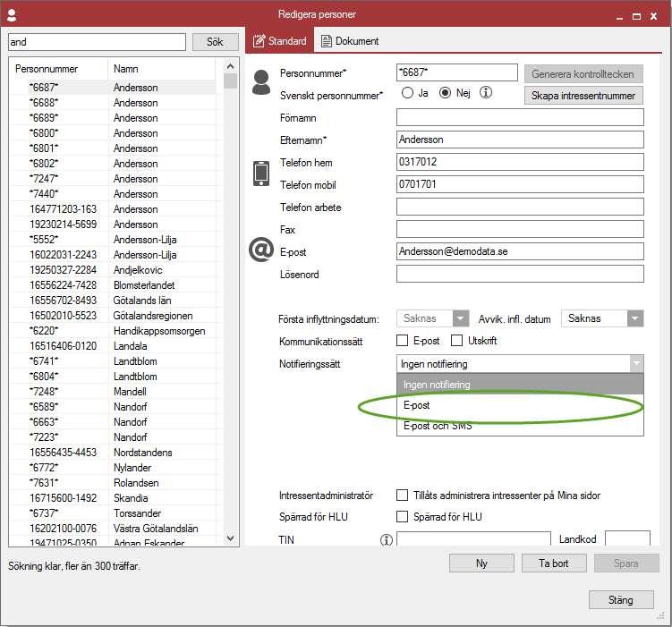
Task: Focus the Lösenord input field
Action: (520, 274)
